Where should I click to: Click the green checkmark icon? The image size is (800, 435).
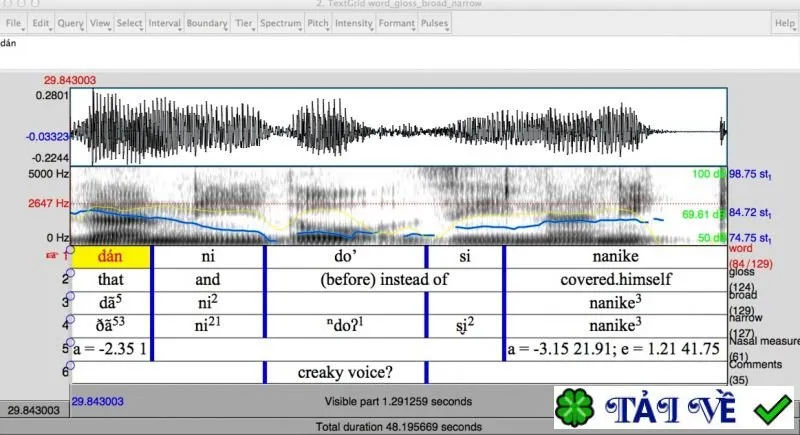pos(772,409)
